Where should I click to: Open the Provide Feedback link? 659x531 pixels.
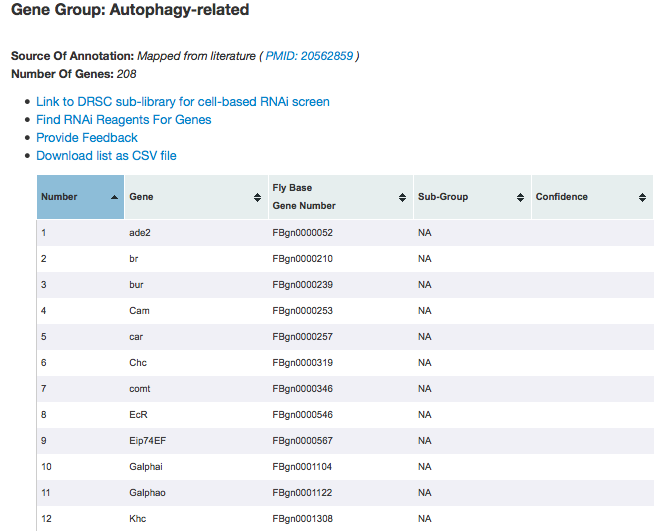[x=87, y=138]
